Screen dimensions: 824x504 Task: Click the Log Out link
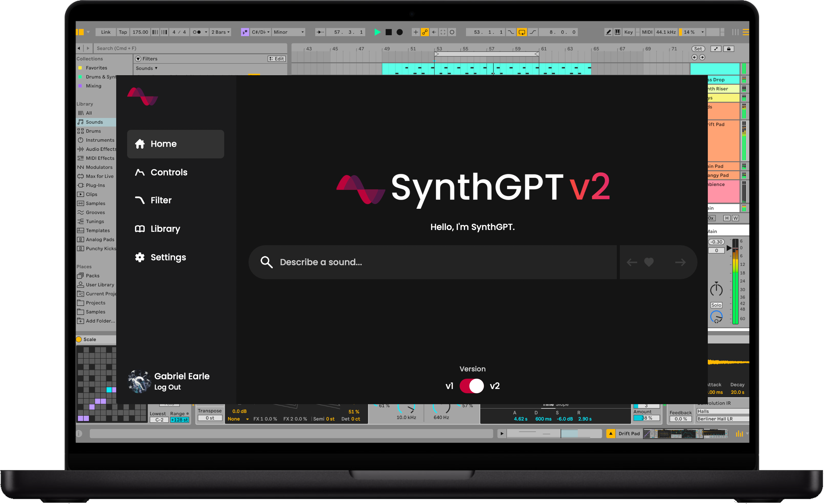(x=167, y=387)
